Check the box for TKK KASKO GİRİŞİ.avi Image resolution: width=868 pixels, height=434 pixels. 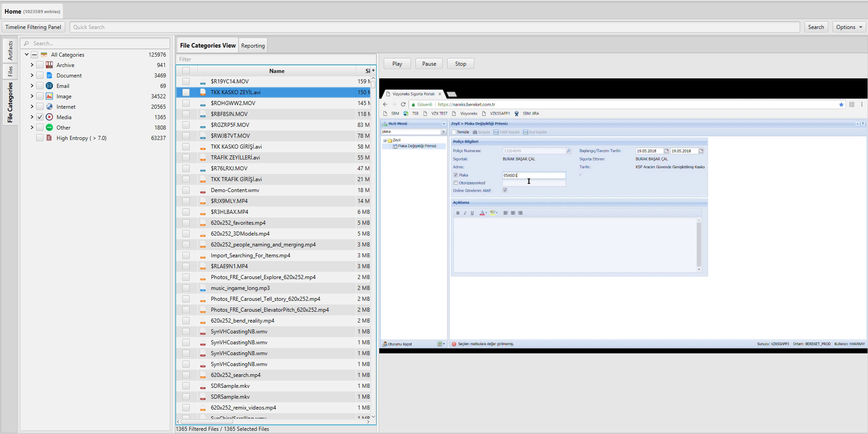(186, 147)
